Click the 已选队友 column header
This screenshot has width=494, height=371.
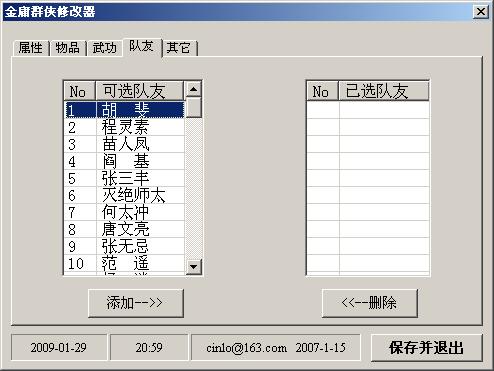coord(384,91)
